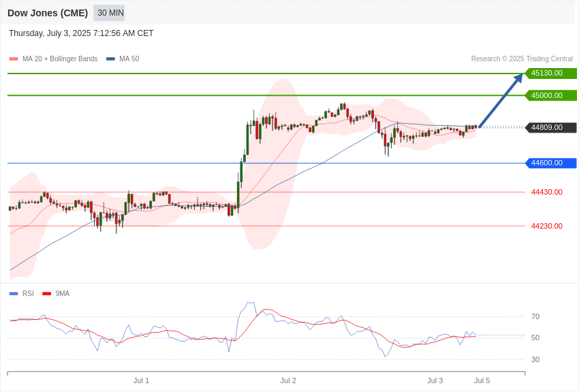
Task: Click the red 9MA legend swatch
Action: 46,294
